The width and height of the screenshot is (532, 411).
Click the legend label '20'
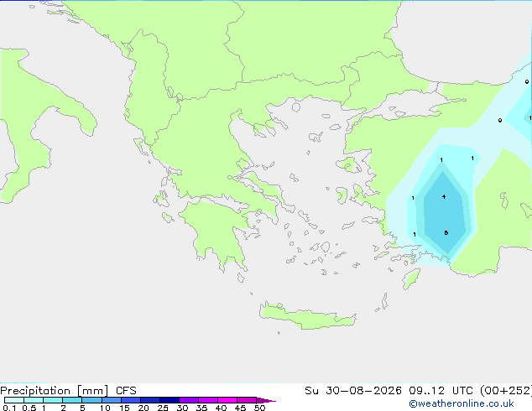[143, 408]
